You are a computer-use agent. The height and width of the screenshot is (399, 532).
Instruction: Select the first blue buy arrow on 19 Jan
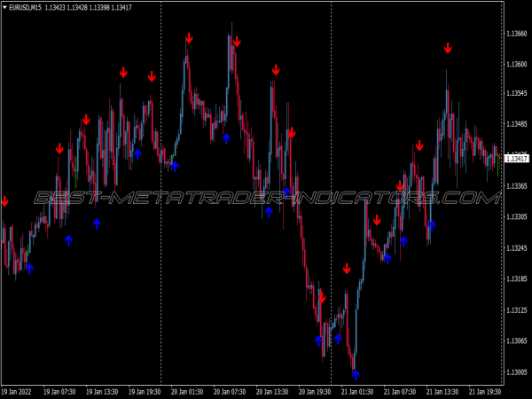(29, 269)
